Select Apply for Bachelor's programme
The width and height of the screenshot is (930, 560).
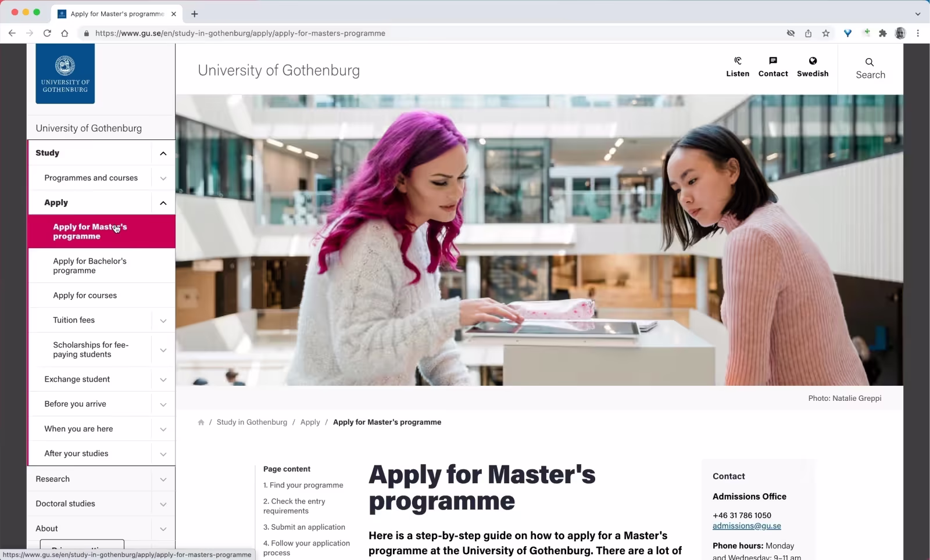coord(90,265)
